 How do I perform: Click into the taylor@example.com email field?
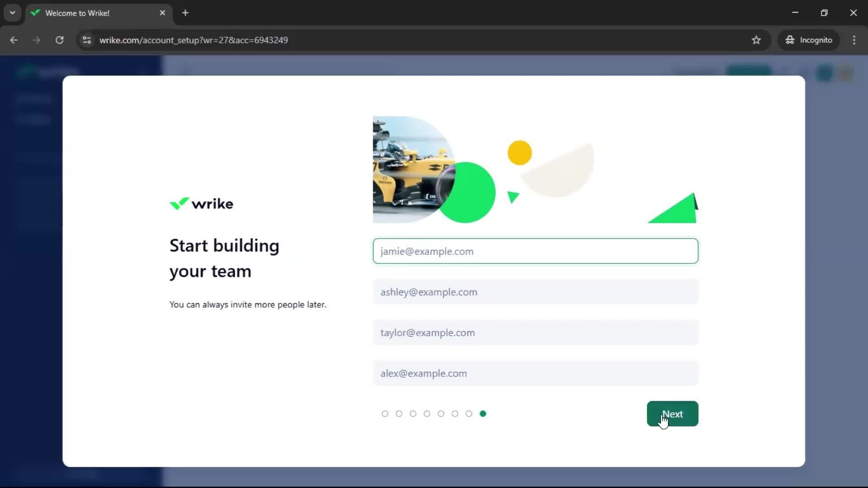pos(535,333)
